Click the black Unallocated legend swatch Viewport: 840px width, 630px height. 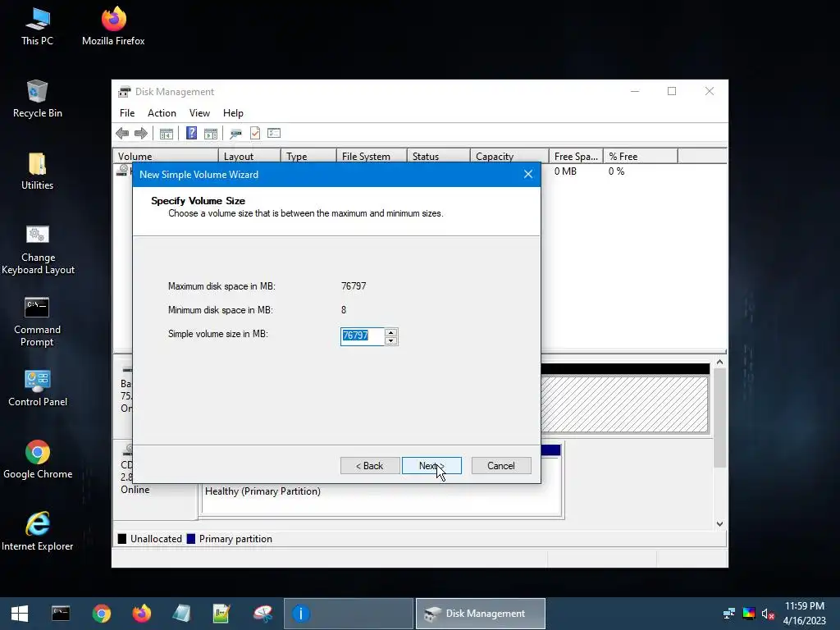click(122, 538)
